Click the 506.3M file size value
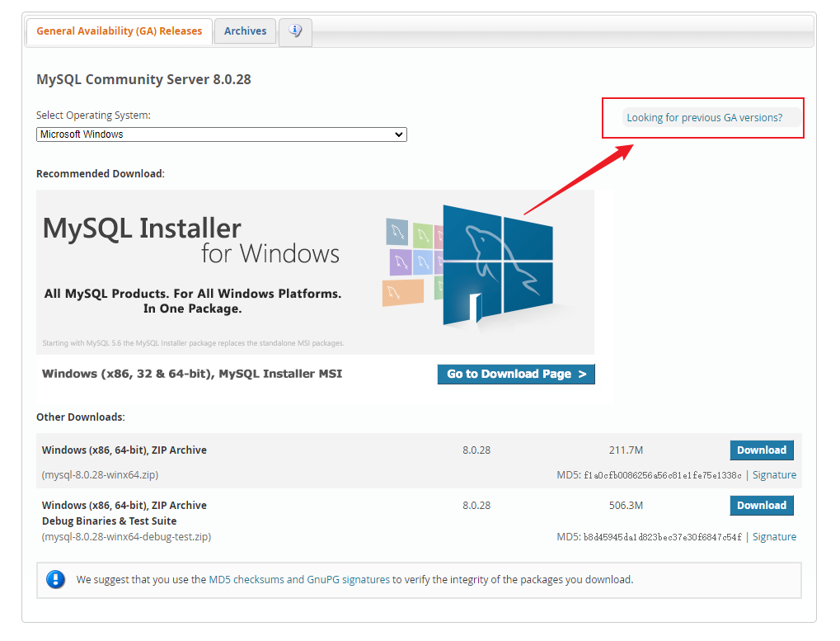The width and height of the screenshot is (840, 641). [626, 506]
